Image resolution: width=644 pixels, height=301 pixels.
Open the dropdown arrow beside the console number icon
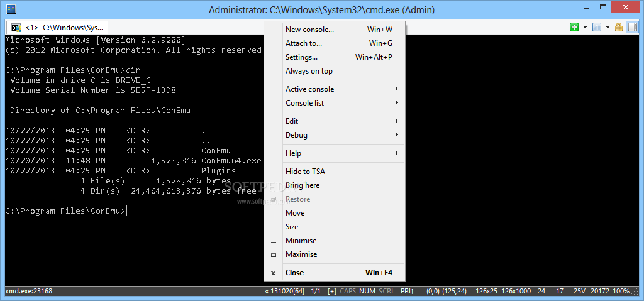tap(608, 28)
